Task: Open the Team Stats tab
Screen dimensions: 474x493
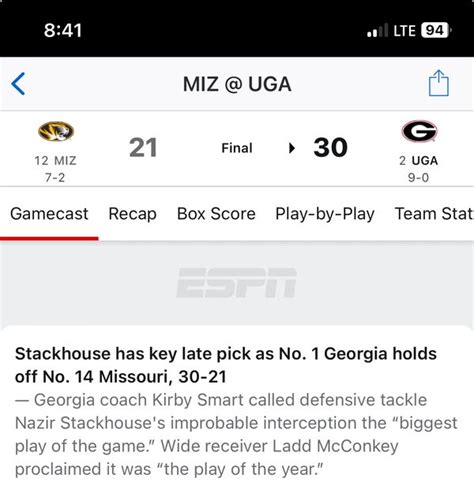Action: tap(434, 214)
